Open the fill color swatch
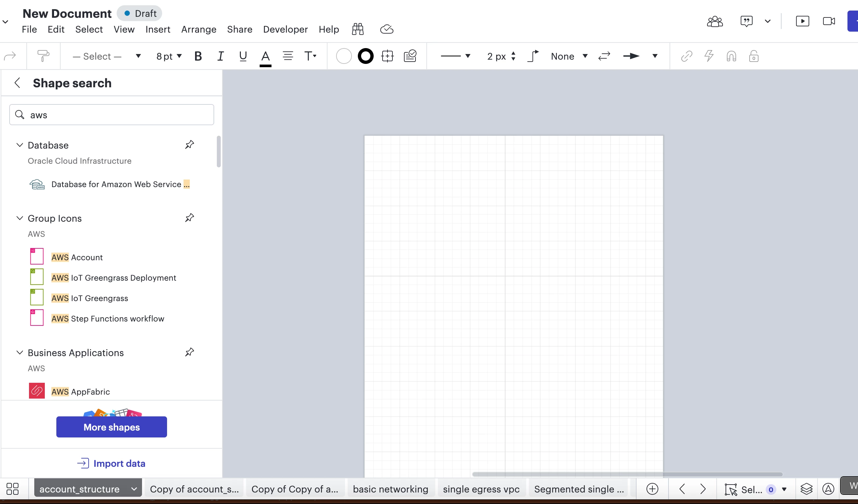The image size is (858, 504). [x=344, y=56]
